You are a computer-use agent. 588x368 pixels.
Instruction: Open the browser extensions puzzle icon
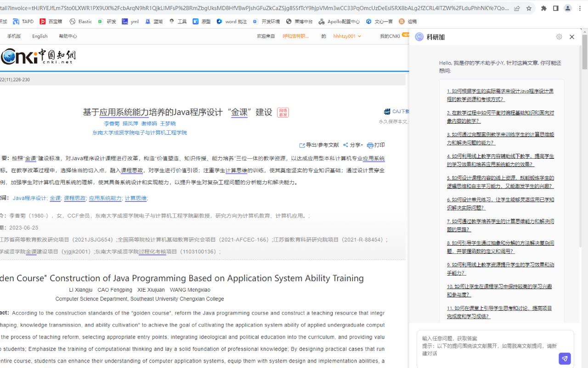tap(544, 8)
